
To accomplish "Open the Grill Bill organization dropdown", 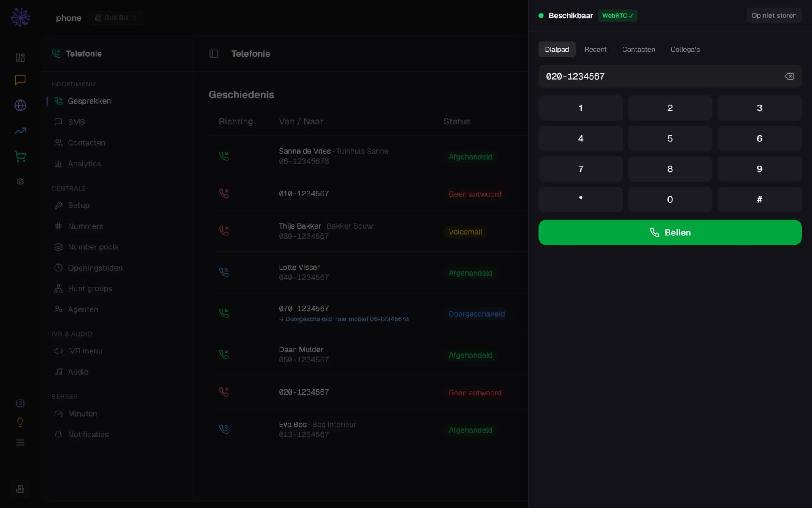I will (x=116, y=18).
